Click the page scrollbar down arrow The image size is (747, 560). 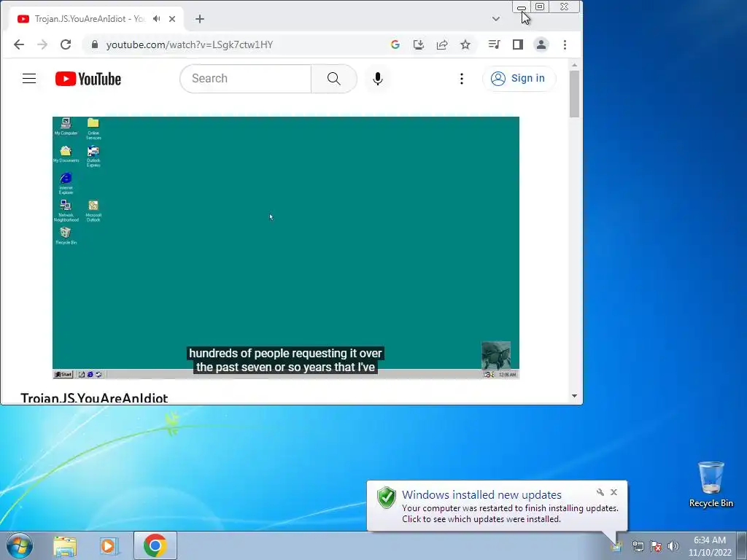coord(574,396)
